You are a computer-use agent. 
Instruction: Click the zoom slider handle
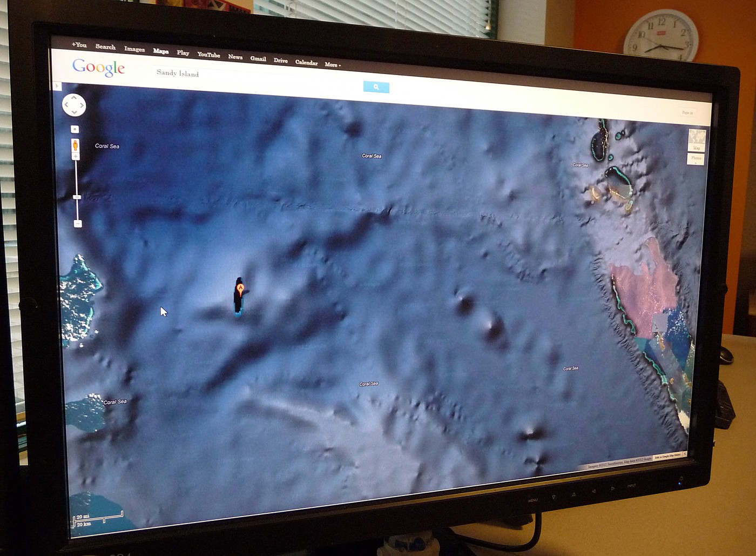(77, 197)
